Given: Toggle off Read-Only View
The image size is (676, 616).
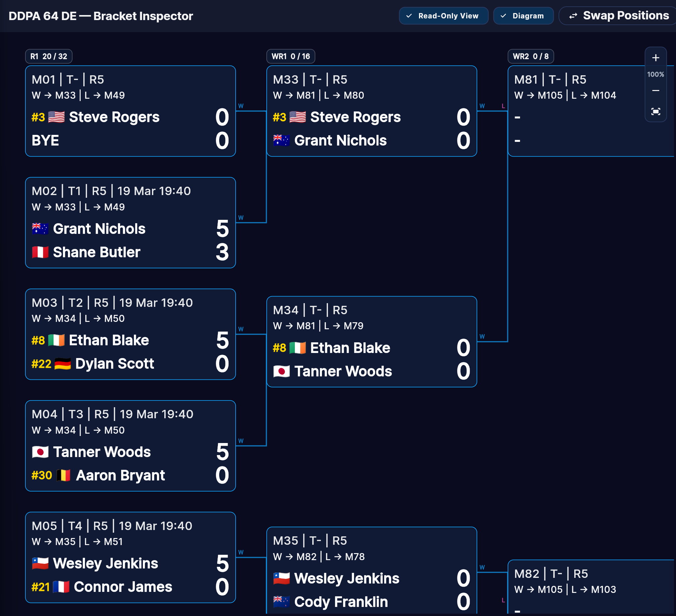Looking at the screenshot, I should click(x=443, y=15).
